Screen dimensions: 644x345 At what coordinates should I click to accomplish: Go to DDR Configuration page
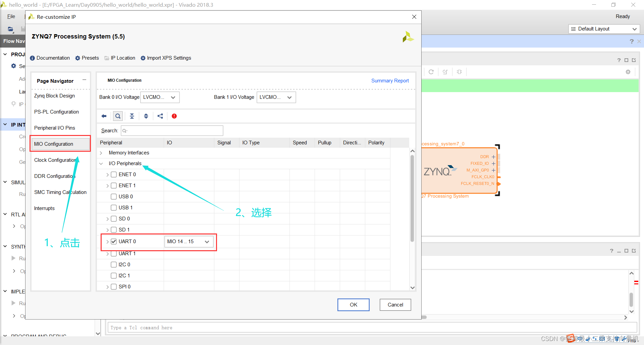click(54, 176)
